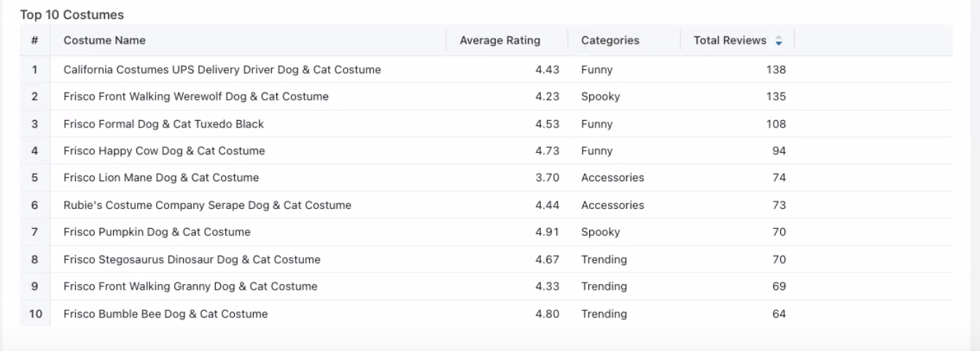Open Frisco Front Walking Granny costume row
The width and height of the screenshot is (980, 351).
pos(190,286)
